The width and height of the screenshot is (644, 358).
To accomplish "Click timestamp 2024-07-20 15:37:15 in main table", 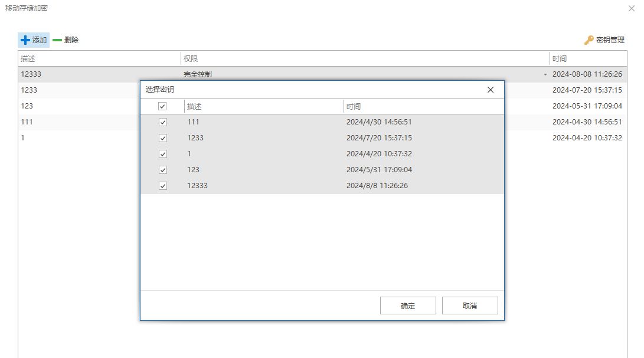I will click(587, 90).
